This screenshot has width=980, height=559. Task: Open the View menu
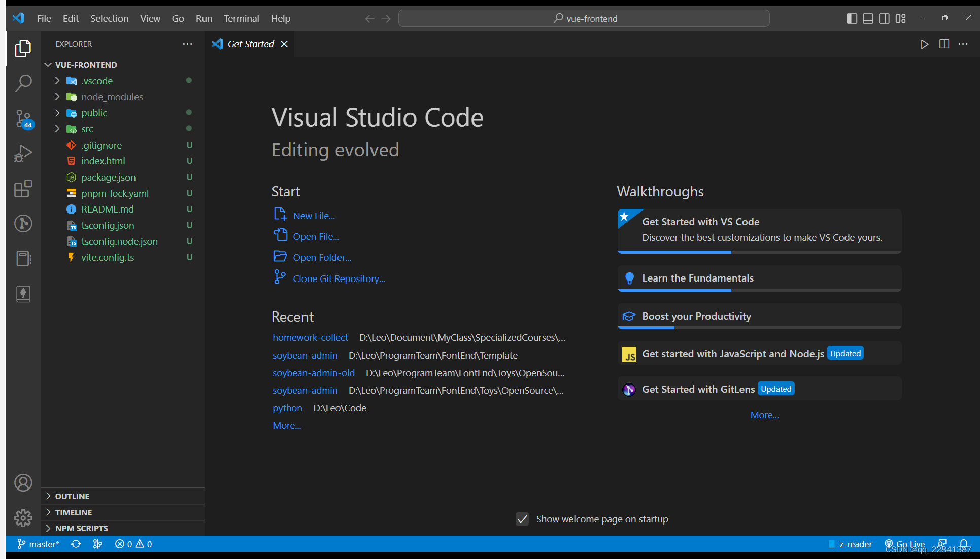150,19
